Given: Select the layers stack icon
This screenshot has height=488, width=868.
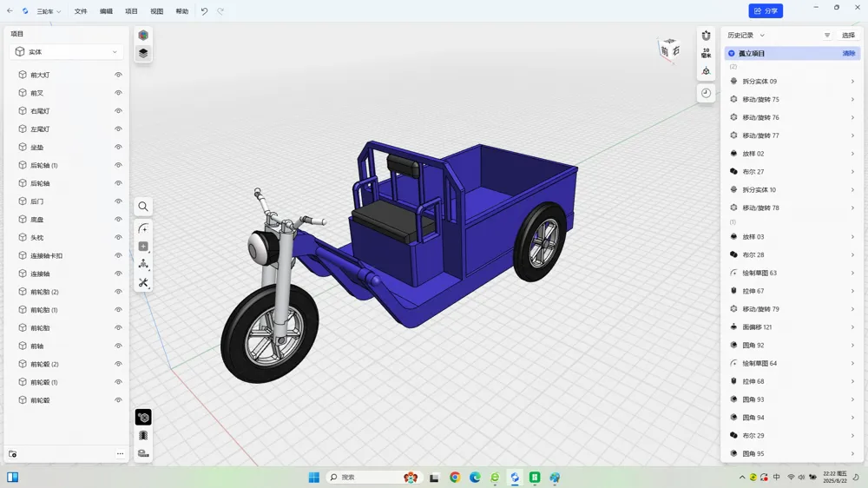Looking at the screenshot, I should pyautogui.click(x=143, y=53).
